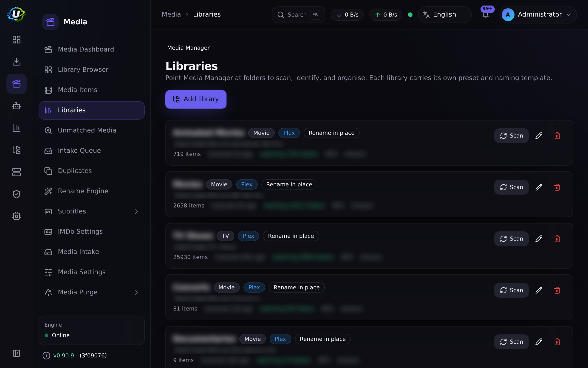588x368 pixels.
Task: Open Library Browser in sidebar
Action: pyautogui.click(x=92, y=70)
